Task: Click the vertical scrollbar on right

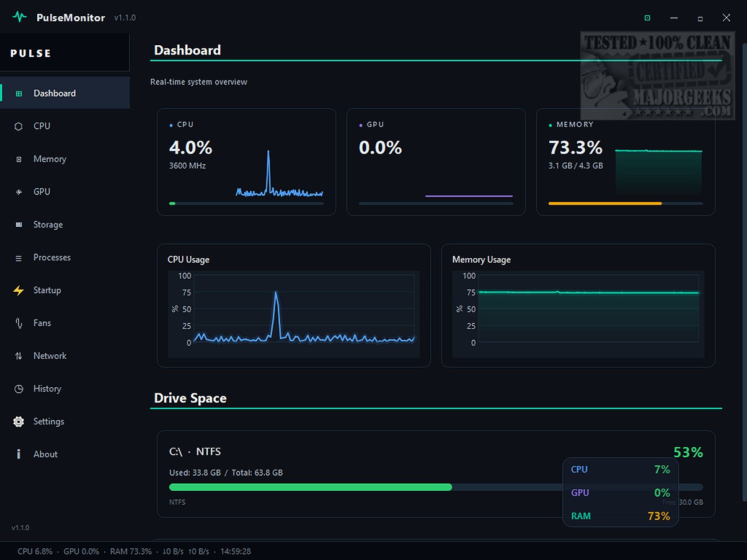Action: (744, 273)
